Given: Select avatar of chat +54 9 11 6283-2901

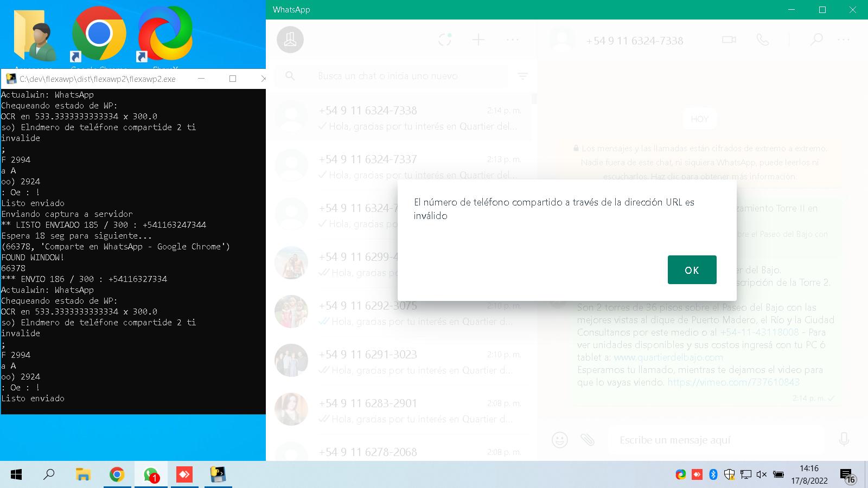Looking at the screenshot, I should click(x=291, y=409).
